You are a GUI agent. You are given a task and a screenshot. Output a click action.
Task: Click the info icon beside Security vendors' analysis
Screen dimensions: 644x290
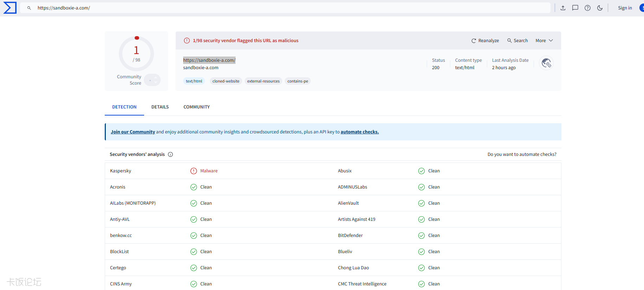tap(170, 154)
